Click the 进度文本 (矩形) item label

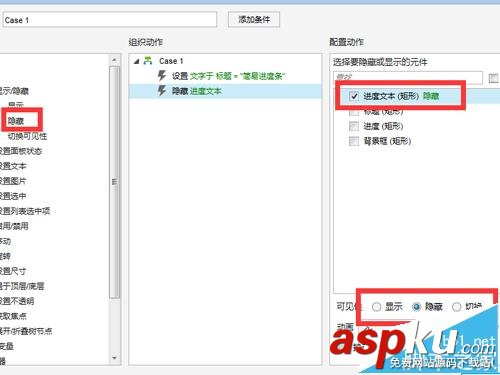(391, 96)
